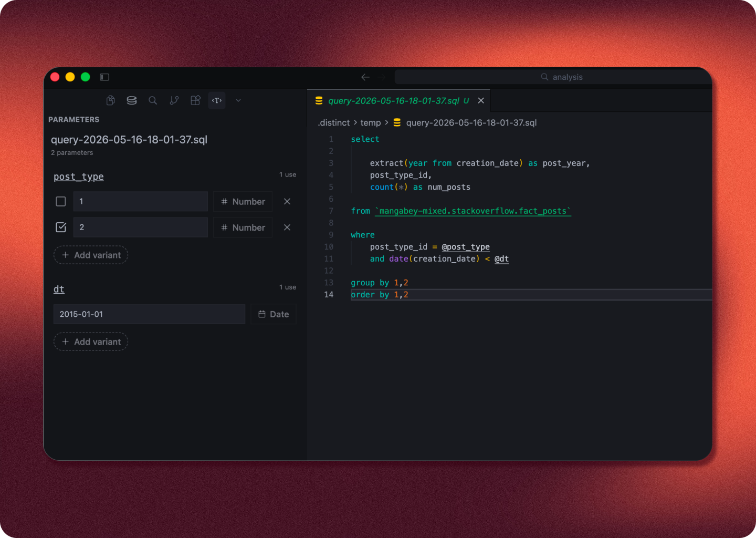Click the @post_type parameter in query
The height and width of the screenshot is (538, 756).
tap(466, 247)
